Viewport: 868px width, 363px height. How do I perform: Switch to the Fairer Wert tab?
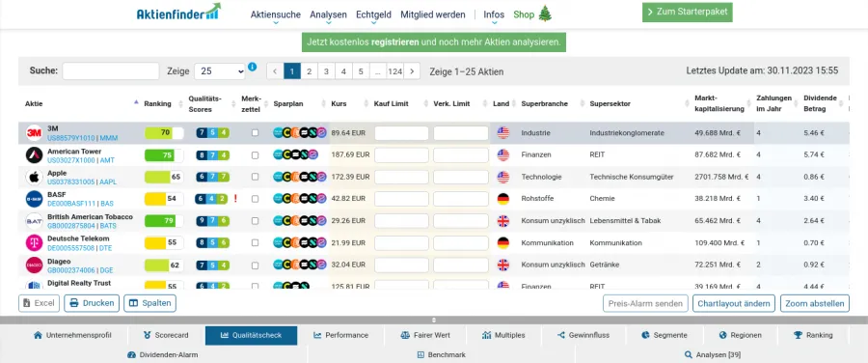(x=424, y=335)
